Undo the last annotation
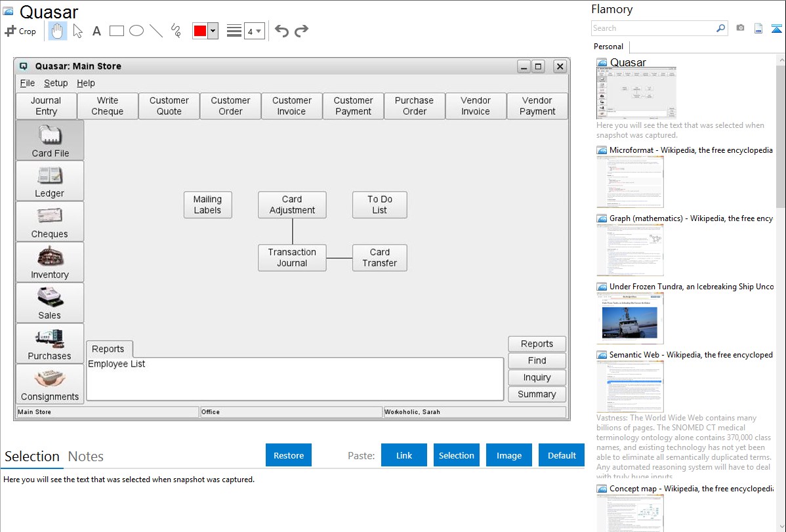 click(x=281, y=31)
